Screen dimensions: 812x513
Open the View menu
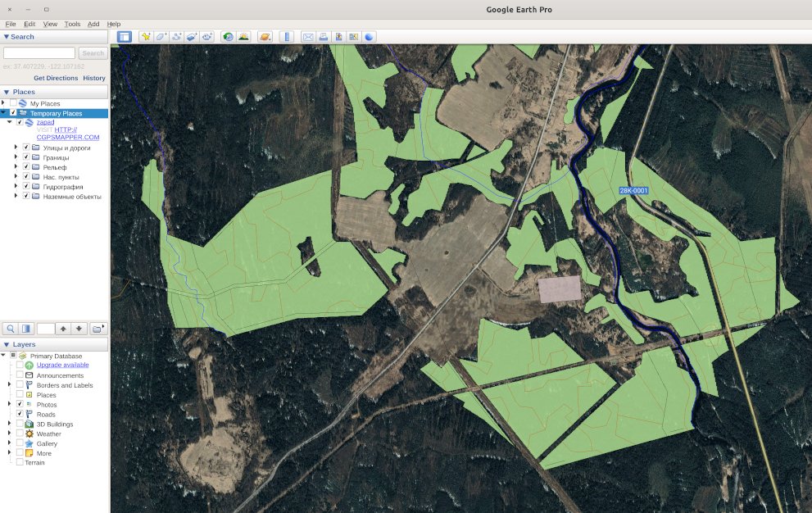pyautogui.click(x=50, y=25)
